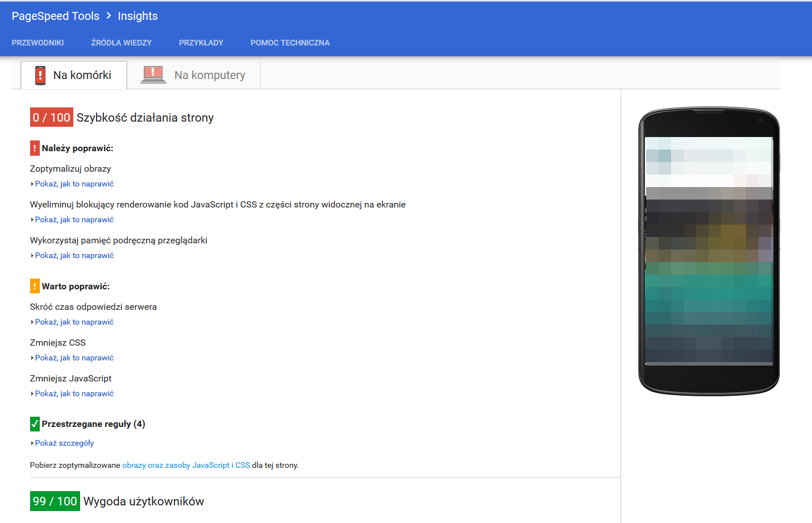Click the Skróć czas odpowiedzi serwera text
The image size is (812, 523).
click(93, 307)
